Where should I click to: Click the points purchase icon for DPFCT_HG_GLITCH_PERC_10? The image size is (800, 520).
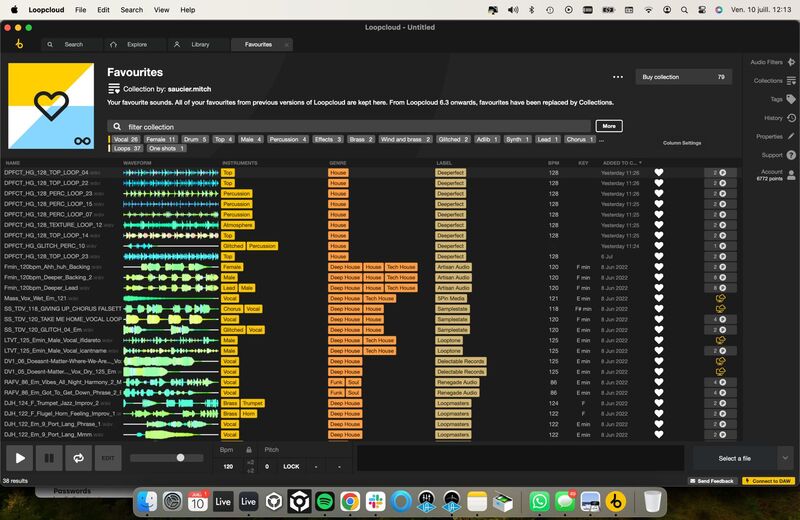click(720, 246)
